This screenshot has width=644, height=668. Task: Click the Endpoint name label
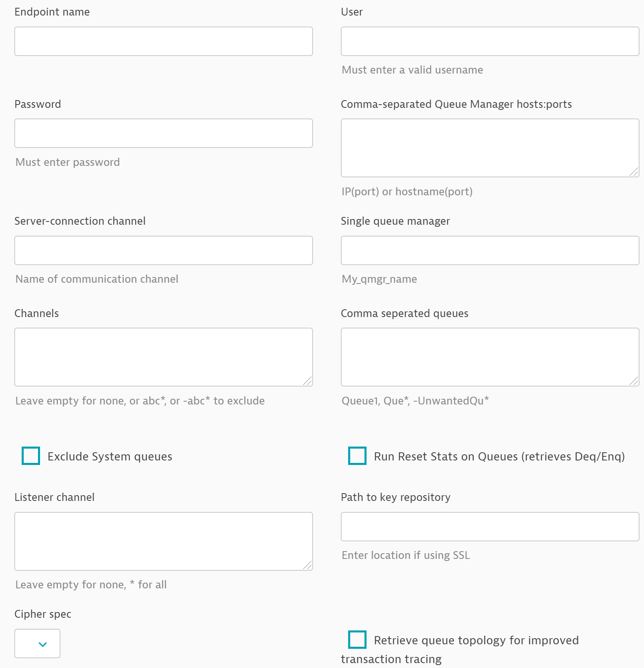click(x=52, y=12)
